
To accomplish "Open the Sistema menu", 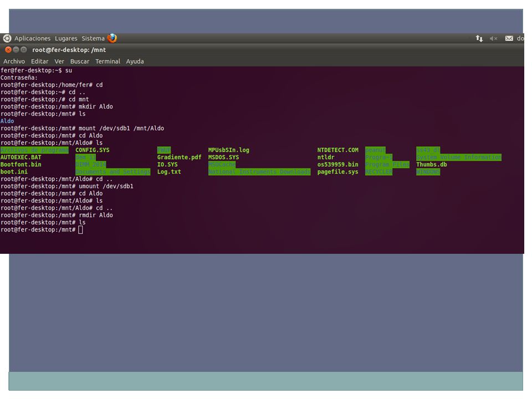I will click(93, 38).
